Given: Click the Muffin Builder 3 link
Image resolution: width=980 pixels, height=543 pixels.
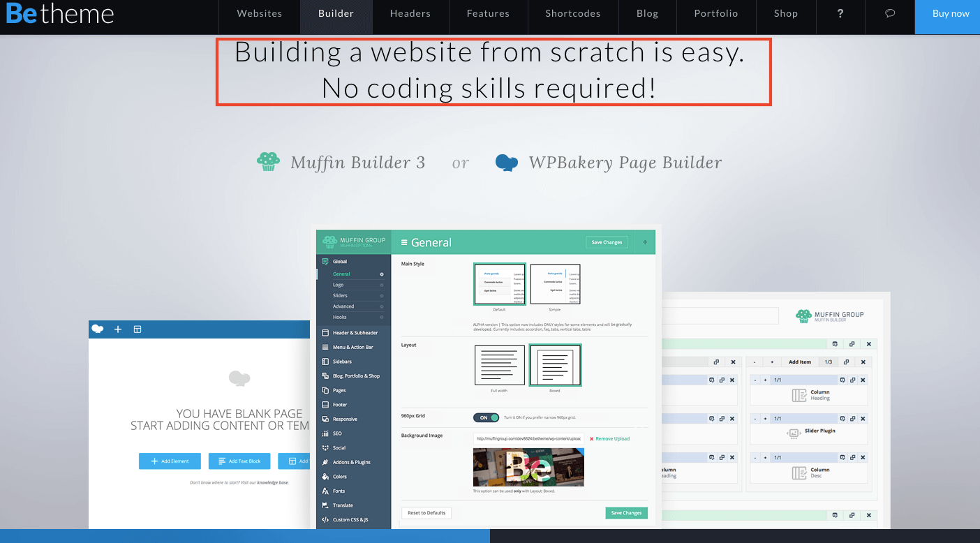Looking at the screenshot, I should tap(357, 163).
